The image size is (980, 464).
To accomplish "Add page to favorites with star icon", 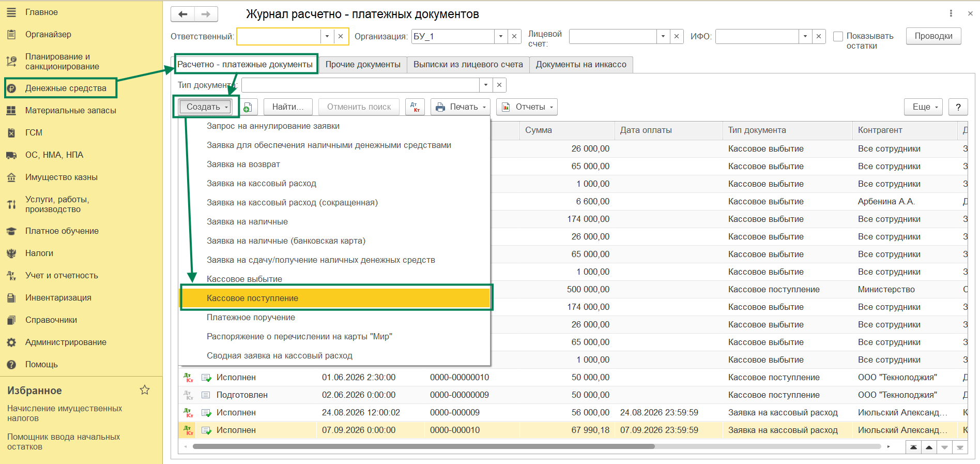I will click(x=145, y=390).
